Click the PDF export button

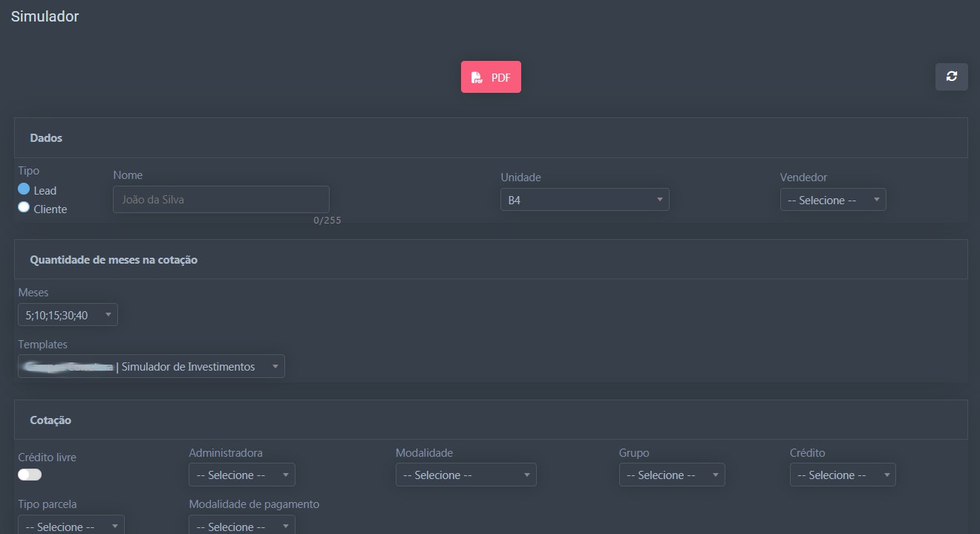click(491, 77)
